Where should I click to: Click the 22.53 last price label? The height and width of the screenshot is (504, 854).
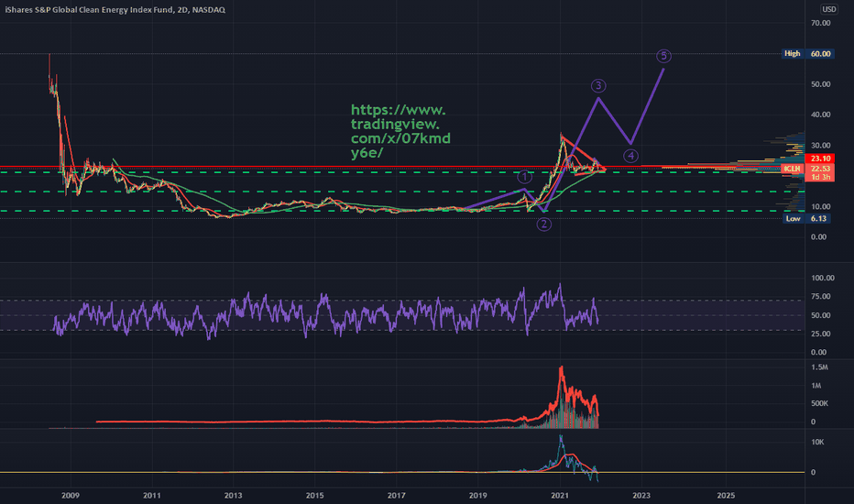tap(820, 169)
